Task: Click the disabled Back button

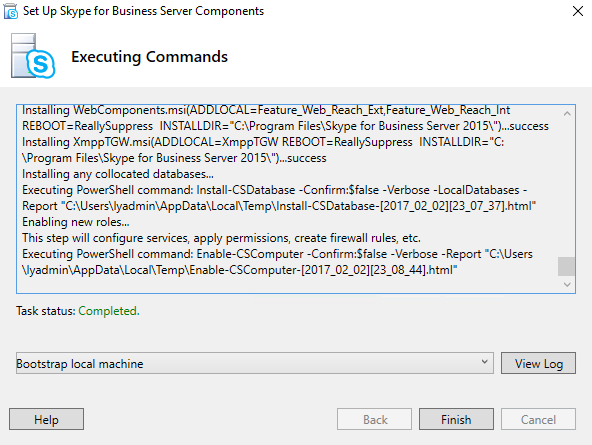Action: pos(375,419)
